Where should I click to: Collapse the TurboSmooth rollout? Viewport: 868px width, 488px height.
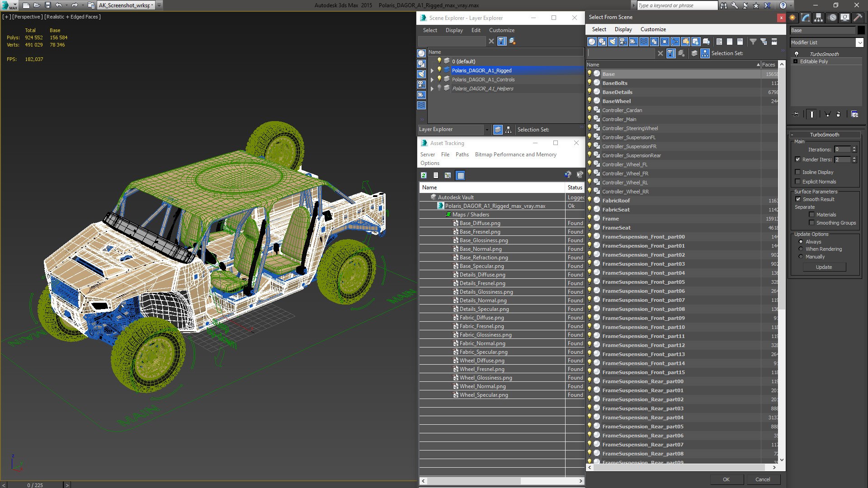tap(824, 135)
